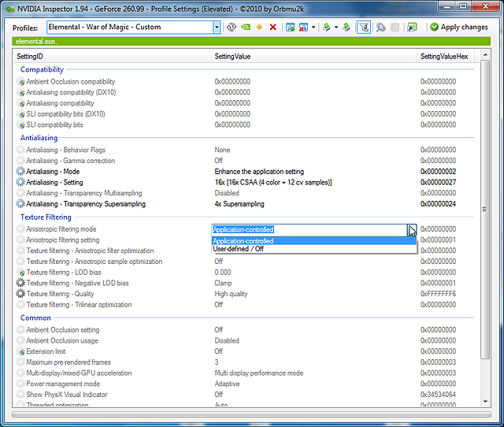This screenshot has height=427, width=504.
Task: Select 'Clamp' value
Action: [x=223, y=283]
